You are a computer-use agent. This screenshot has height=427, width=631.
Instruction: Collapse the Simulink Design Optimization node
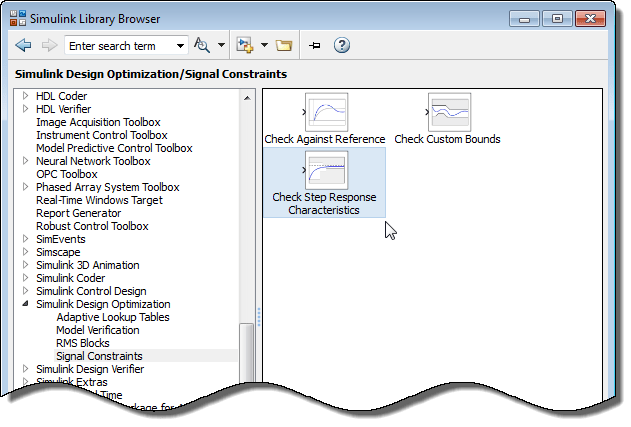[x=25, y=303]
